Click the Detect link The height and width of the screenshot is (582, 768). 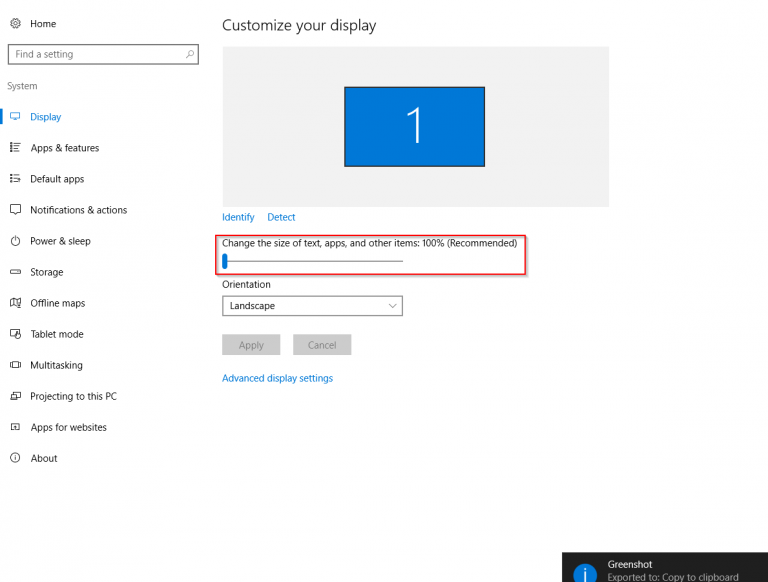[281, 217]
